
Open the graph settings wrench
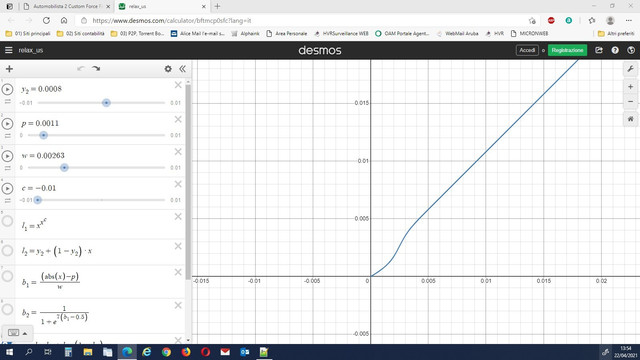630,69
